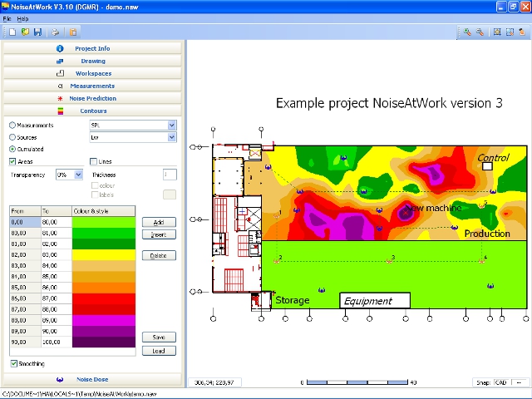Expand the Noise Prediction panel

click(92, 98)
